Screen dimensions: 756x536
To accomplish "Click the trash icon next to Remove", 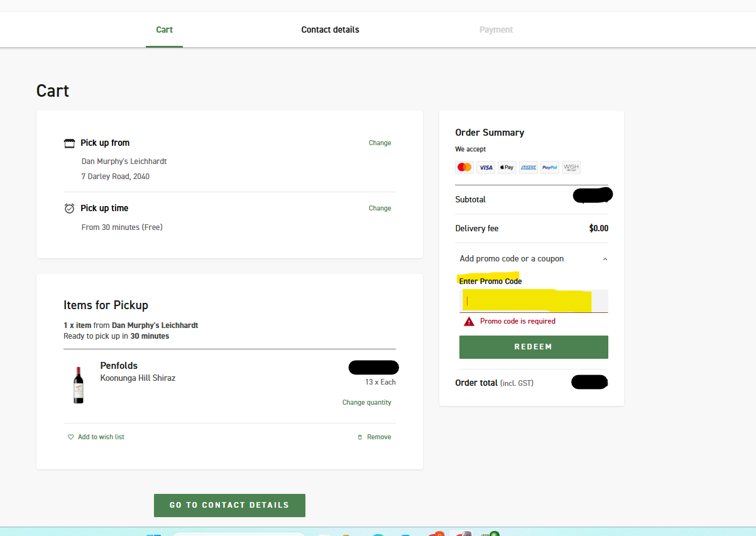I will point(360,437).
